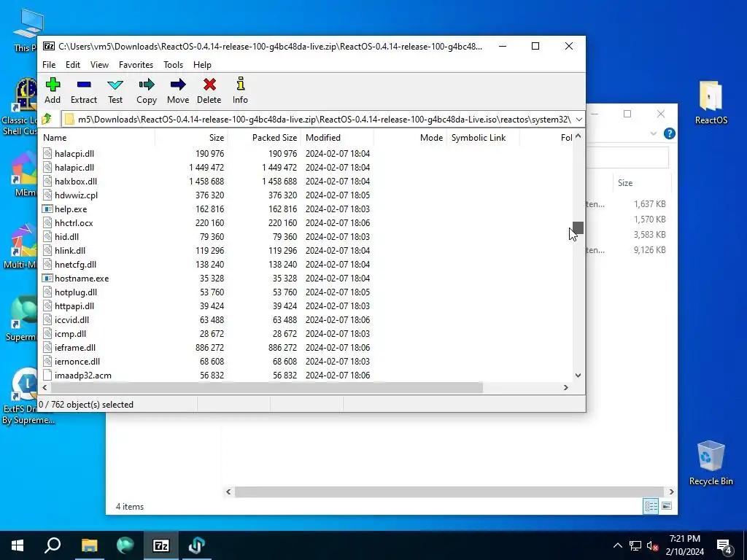Viewport: 747px width, 560px height.
Task: Click the Test toolbar icon
Action: [115, 85]
